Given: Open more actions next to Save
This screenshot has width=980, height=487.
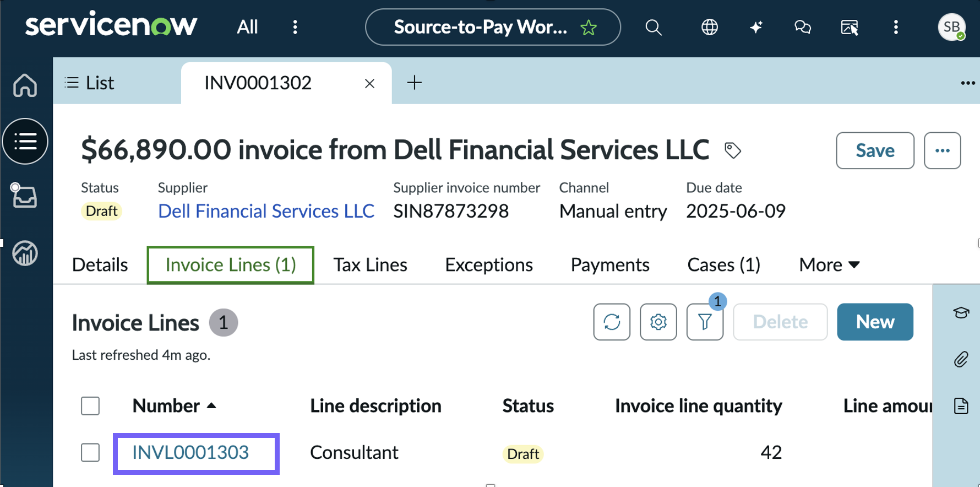Looking at the screenshot, I should click(942, 150).
